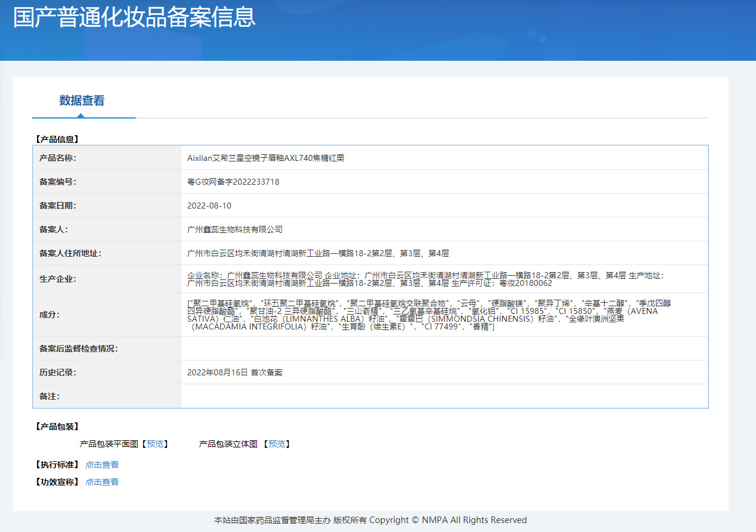
Task: Click the 【功效宣称】 label
Action: (57, 482)
